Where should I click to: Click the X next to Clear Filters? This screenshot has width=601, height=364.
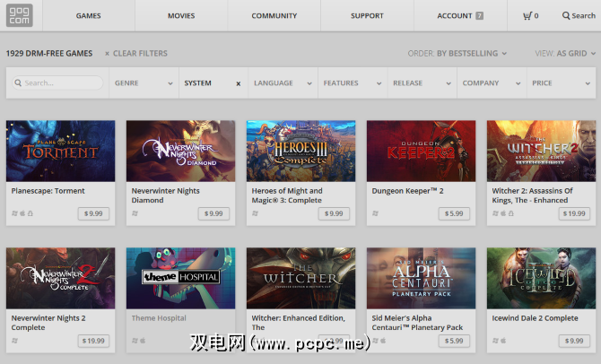[108, 54]
